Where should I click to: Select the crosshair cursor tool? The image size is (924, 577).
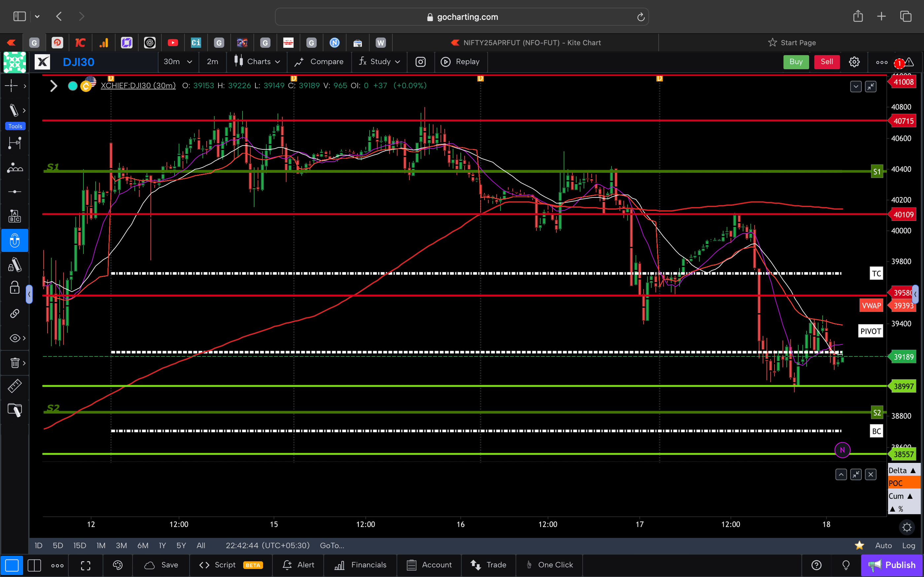pos(12,86)
